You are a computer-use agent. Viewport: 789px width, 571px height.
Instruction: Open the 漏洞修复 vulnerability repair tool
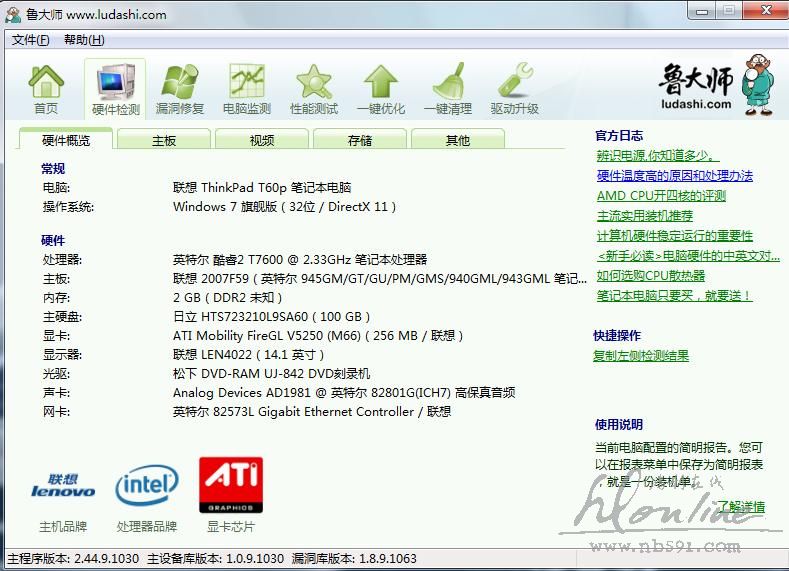click(x=180, y=88)
